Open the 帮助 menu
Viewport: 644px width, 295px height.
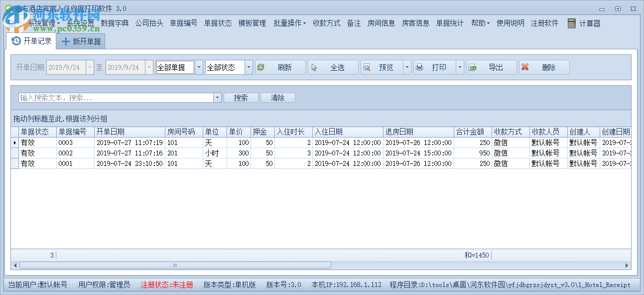[x=480, y=23]
